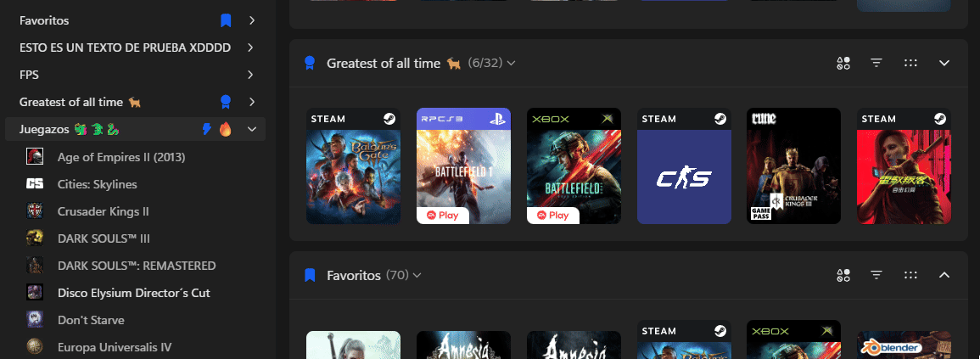Image resolution: width=980 pixels, height=359 pixels.
Task: Click Steam logo on Baldur's Gate card
Action: click(x=389, y=119)
